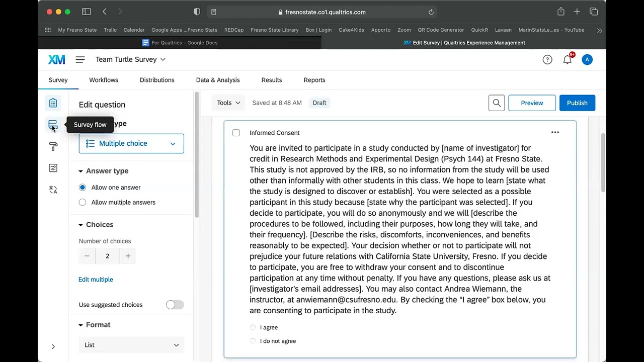This screenshot has height=362, width=644.
Task: Switch to the Results tab
Action: coord(272,80)
